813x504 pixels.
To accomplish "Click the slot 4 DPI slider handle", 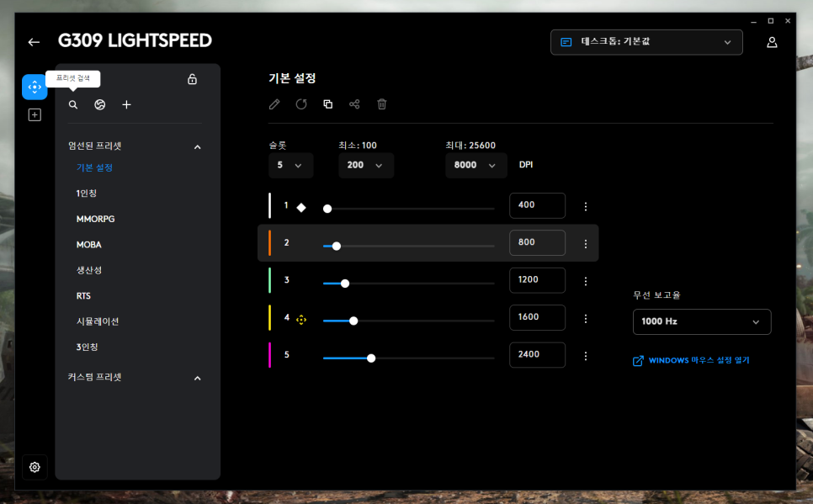I will [353, 321].
